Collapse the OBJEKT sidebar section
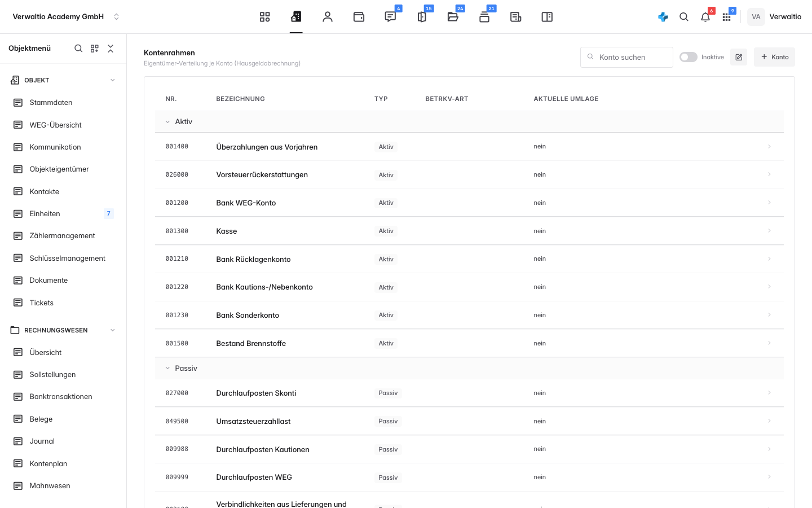This screenshot has width=812, height=508. tap(112, 80)
